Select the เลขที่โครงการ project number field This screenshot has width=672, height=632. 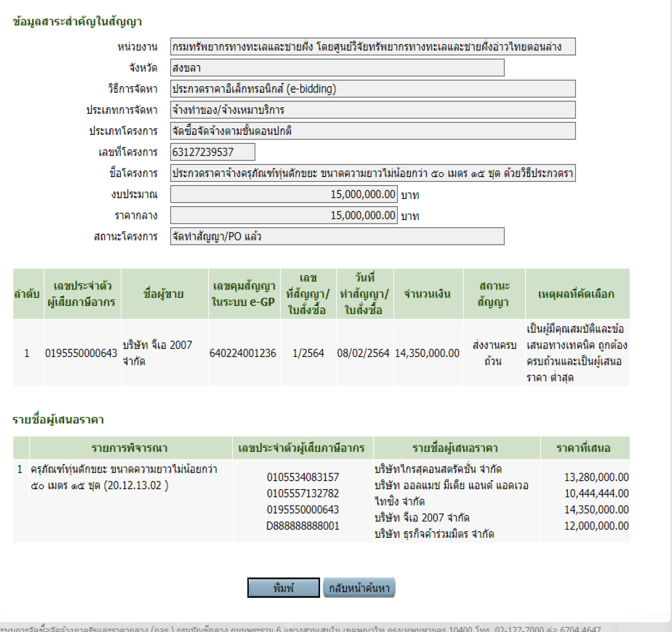[x=212, y=152]
